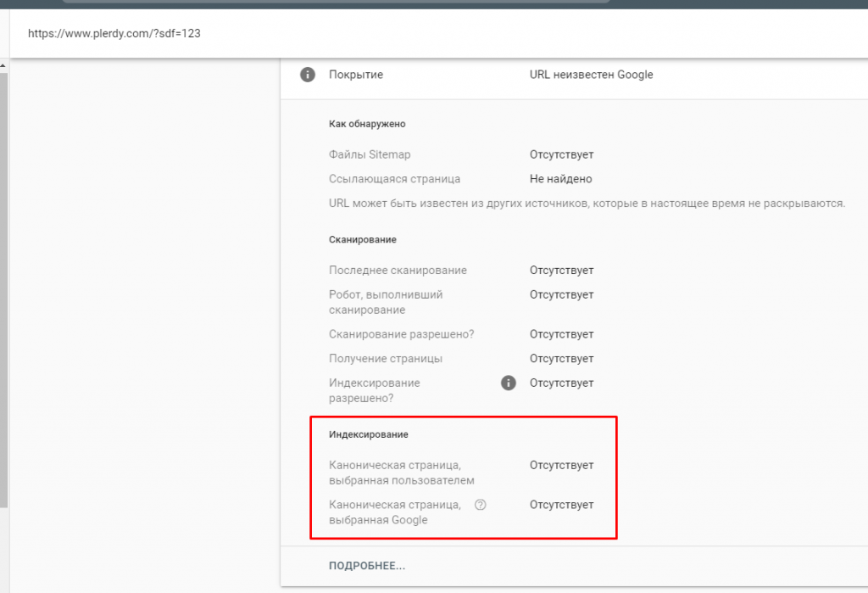This screenshot has height=593, width=868.
Task: Click the left panel vertical scrollbar
Action: pyautogui.click(x=3, y=288)
